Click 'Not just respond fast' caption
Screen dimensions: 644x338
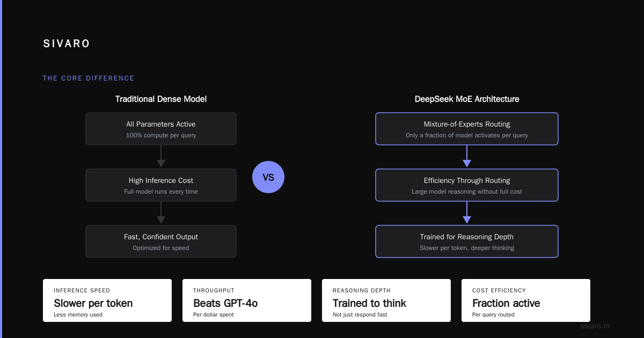[x=360, y=315]
